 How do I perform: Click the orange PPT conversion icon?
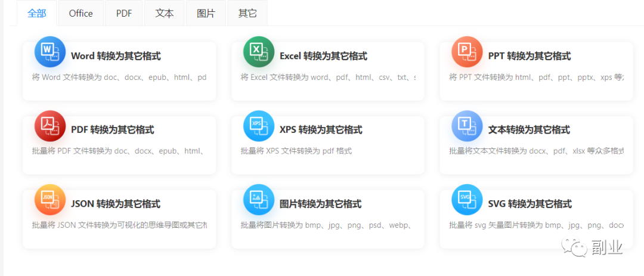click(467, 52)
